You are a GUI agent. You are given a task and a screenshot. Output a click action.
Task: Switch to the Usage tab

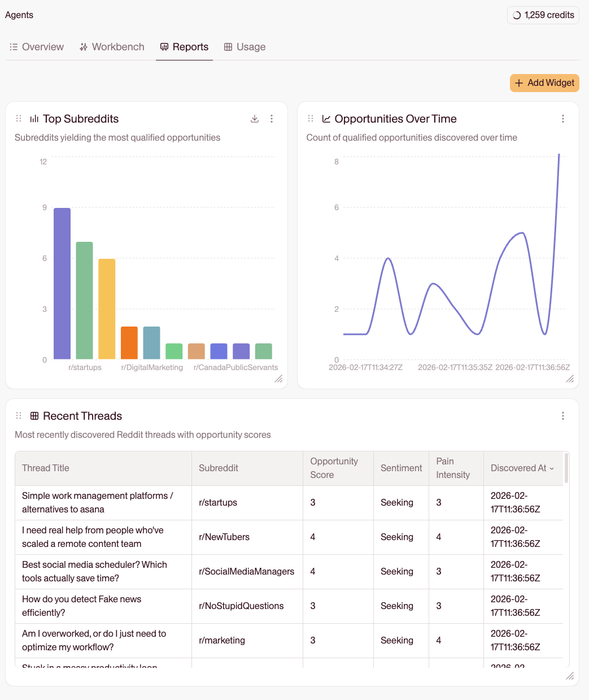pos(244,47)
